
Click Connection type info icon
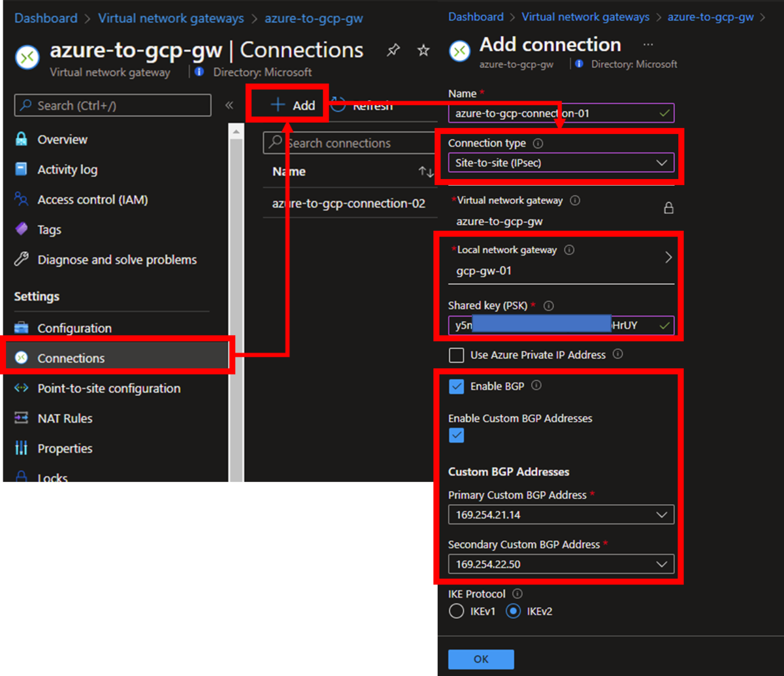[x=538, y=144]
